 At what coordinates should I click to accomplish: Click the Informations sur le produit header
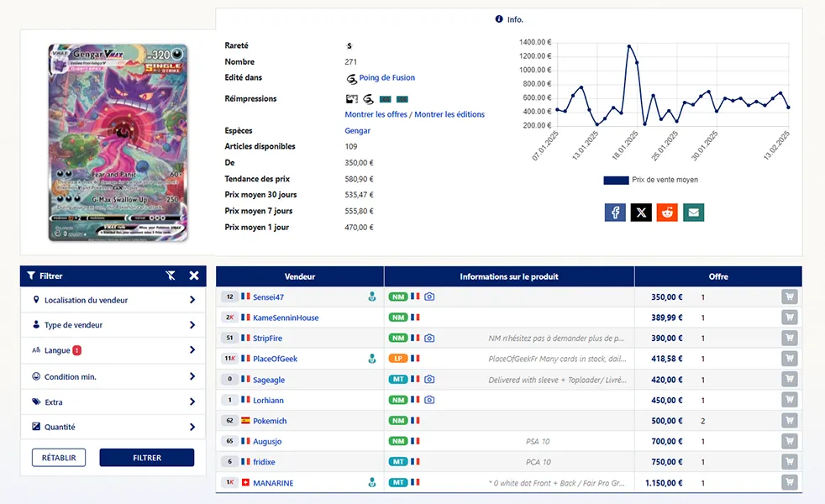tap(509, 276)
